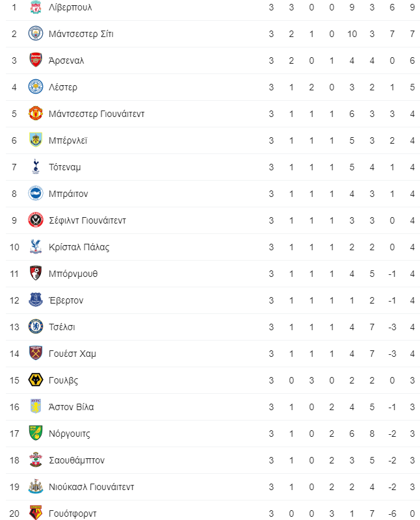Open the Μπόρνμουθ team link
This screenshot has width=420, height=520.
(73, 274)
